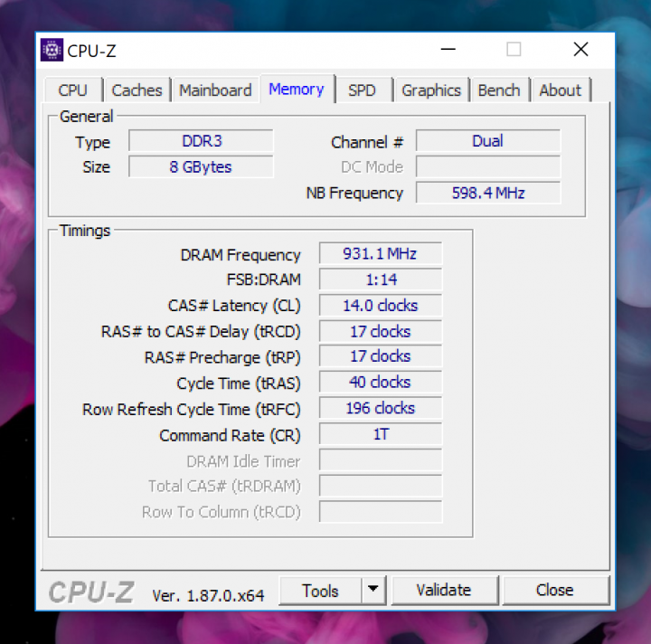
Task: Click the FSB:DRAM label
Action: (x=264, y=279)
